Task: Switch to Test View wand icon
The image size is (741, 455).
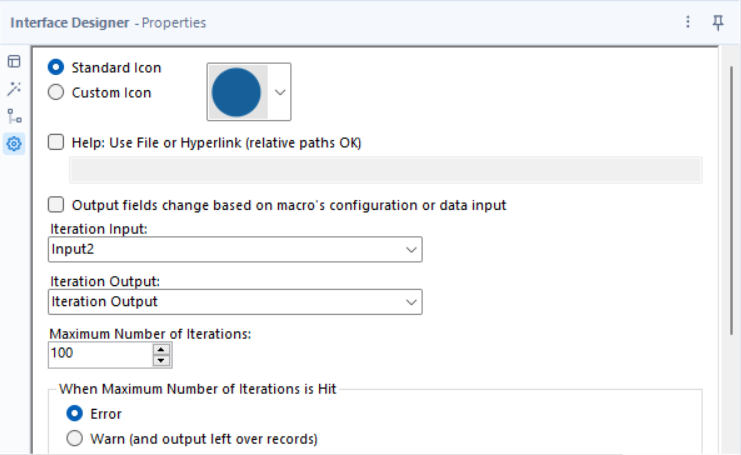Action: (14, 89)
